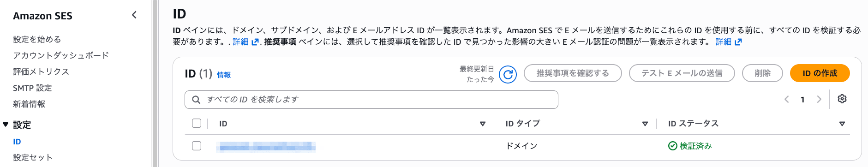Collapse the 設定 section in the sidebar
This screenshot has height=167, width=868.
coord(6,125)
